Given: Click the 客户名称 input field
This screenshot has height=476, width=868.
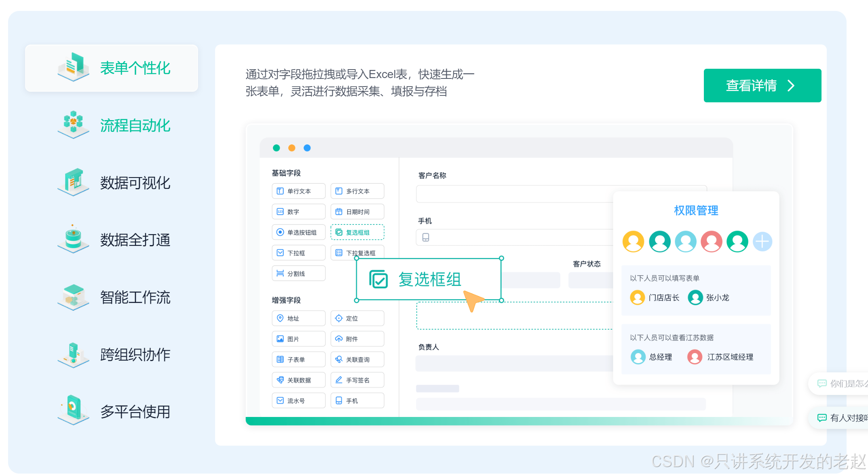Looking at the screenshot, I should point(513,194).
